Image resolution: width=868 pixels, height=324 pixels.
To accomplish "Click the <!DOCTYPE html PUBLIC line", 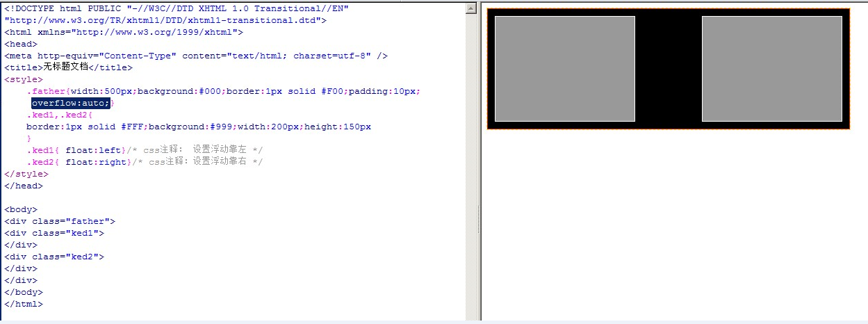I will click(x=177, y=8).
